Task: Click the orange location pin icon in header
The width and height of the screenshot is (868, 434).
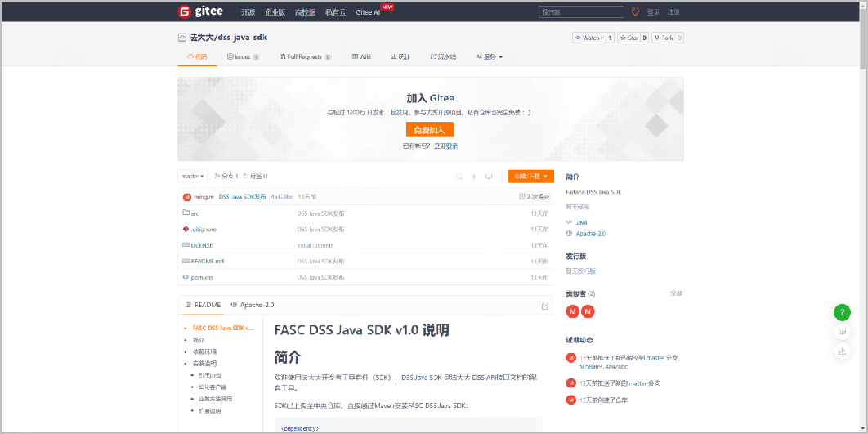Action: point(635,11)
